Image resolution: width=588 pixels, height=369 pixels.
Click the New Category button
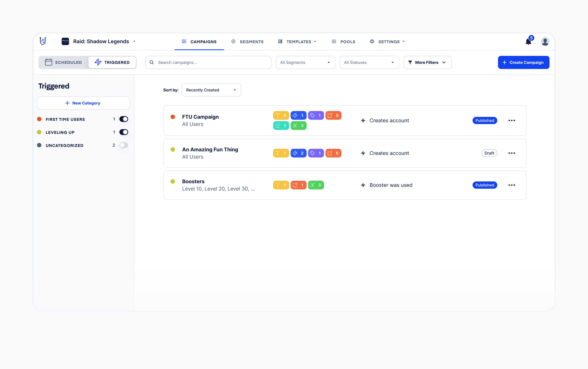[83, 103]
